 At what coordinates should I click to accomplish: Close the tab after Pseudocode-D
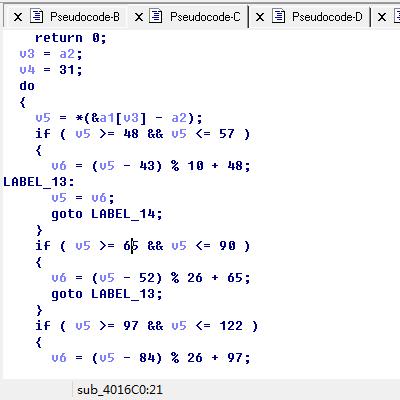coord(382,17)
